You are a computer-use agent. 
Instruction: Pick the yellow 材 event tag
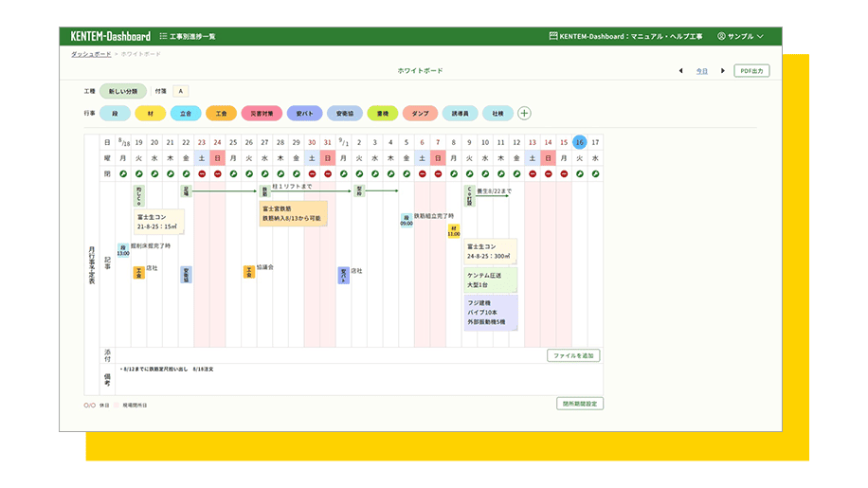[151, 114]
